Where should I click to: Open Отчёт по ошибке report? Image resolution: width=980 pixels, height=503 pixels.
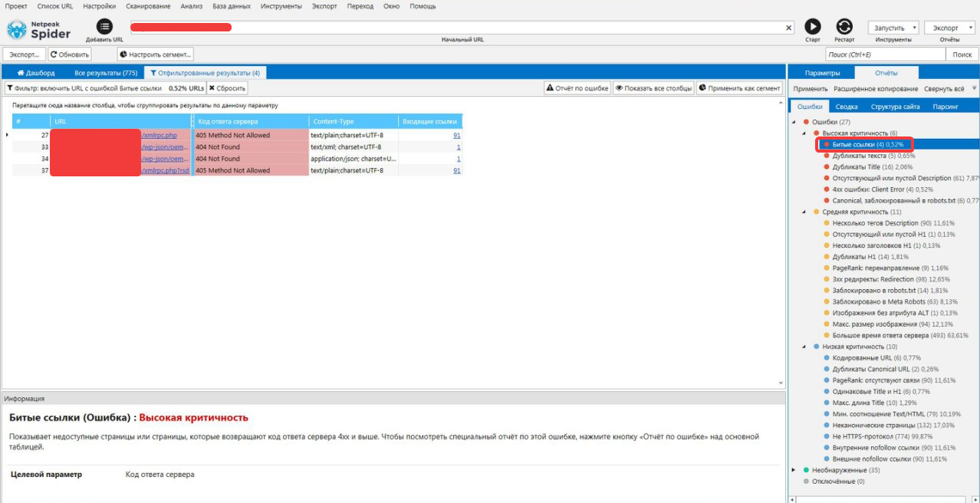(x=577, y=88)
